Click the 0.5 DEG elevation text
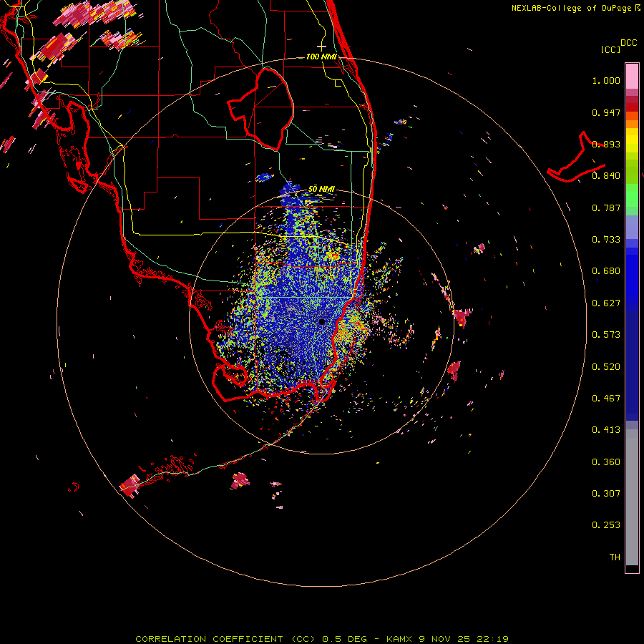Image resolution: width=644 pixels, height=644 pixels. (345, 639)
